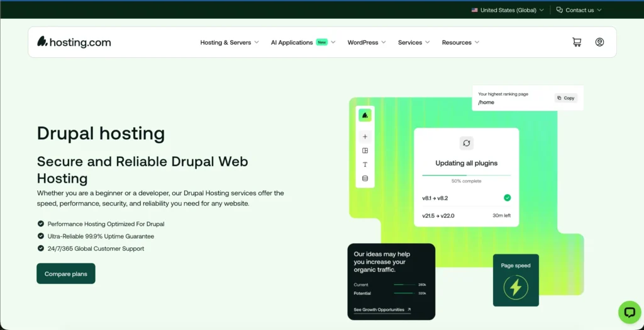Click the Updating all plugins progress bar
The width and height of the screenshot is (644, 330).
(467, 175)
